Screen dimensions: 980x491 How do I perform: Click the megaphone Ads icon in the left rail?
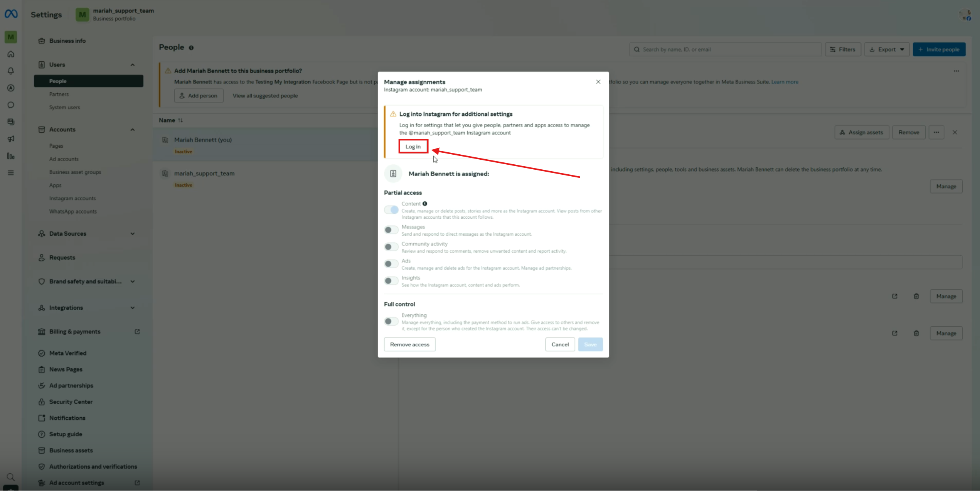pos(11,139)
